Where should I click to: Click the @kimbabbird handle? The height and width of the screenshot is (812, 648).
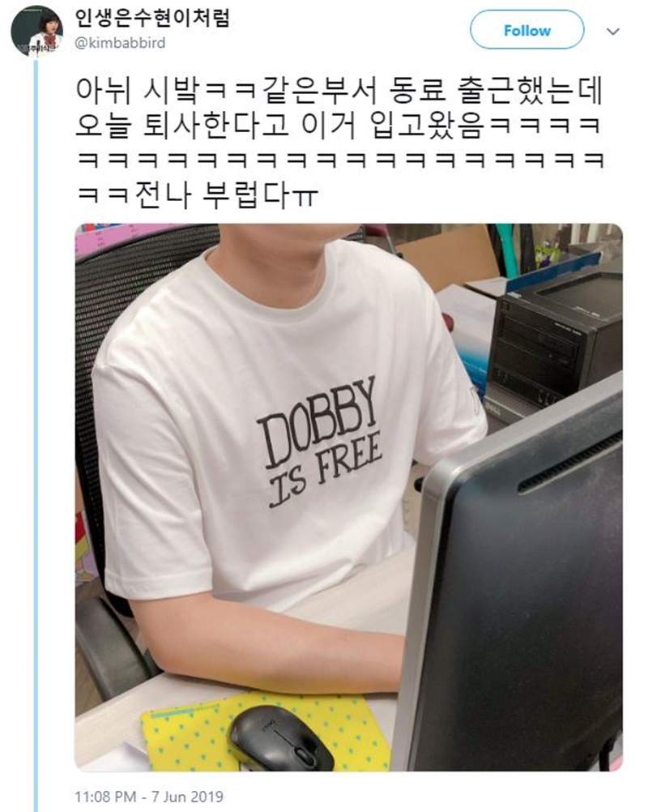point(120,43)
